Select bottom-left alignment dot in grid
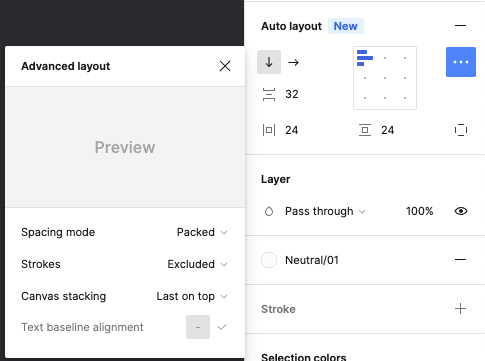The height and width of the screenshot is (361, 485). click(x=365, y=98)
